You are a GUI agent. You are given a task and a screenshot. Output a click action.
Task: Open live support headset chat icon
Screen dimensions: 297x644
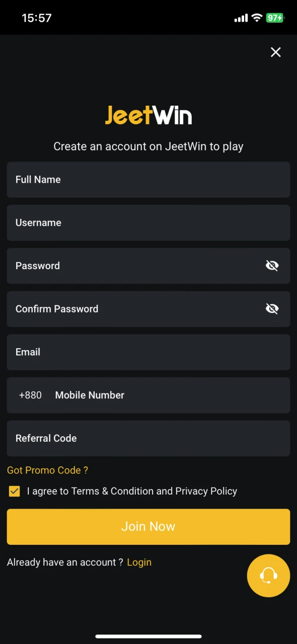269,576
